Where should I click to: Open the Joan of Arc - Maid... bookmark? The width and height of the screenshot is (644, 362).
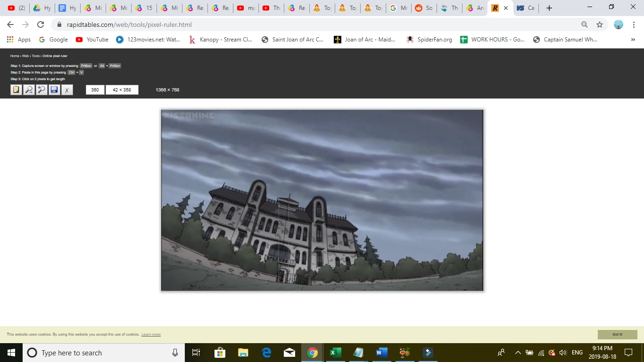[x=365, y=40]
